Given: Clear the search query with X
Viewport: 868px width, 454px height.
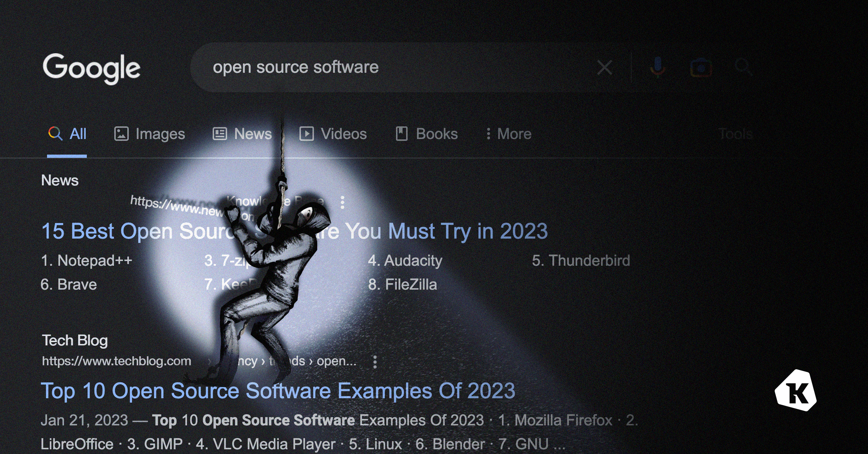Looking at the screenshot, I should (x=604, y=68).
